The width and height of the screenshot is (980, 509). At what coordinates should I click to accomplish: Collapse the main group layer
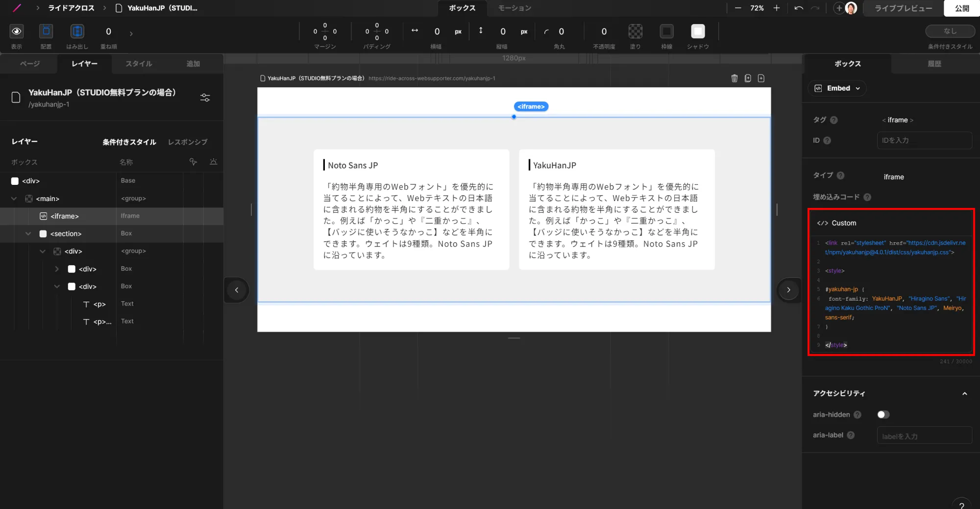tap(14, 199)
